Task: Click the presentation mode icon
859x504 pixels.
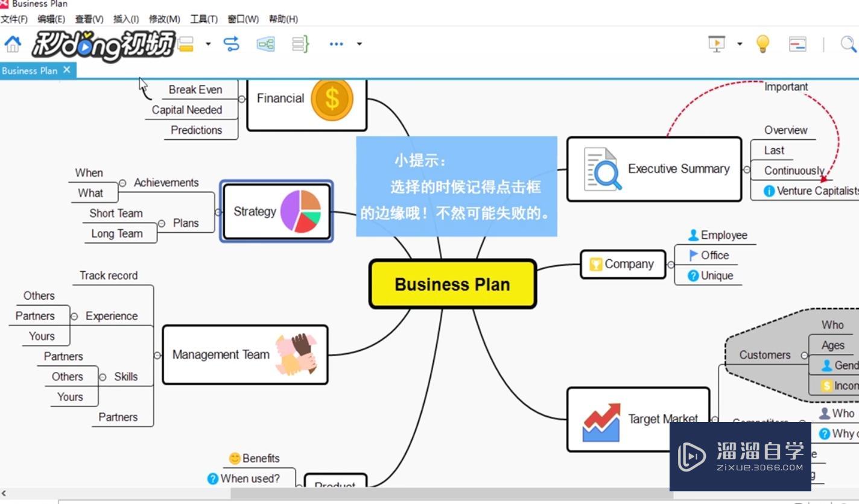Action: pyautogui.click(x=717, y=43)
